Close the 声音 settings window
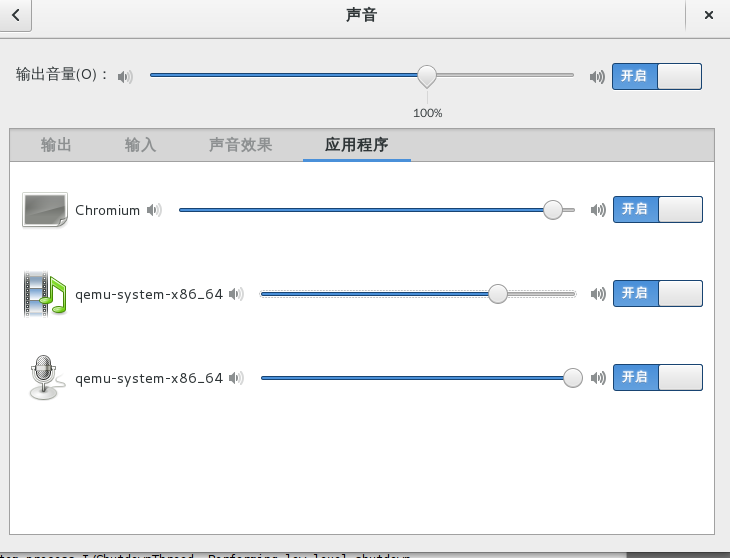Screen dimensions: 730x558 pos(708,15)
